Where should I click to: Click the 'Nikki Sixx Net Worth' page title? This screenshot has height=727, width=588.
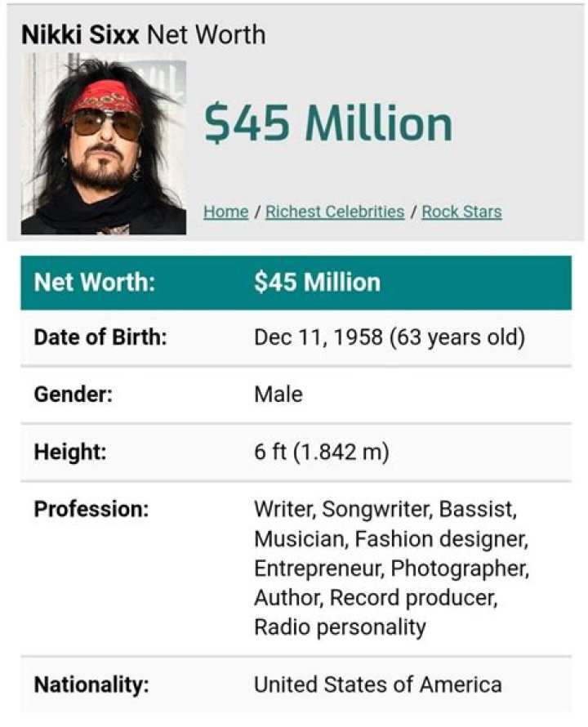pyautogui.click(x=143, y=34)
